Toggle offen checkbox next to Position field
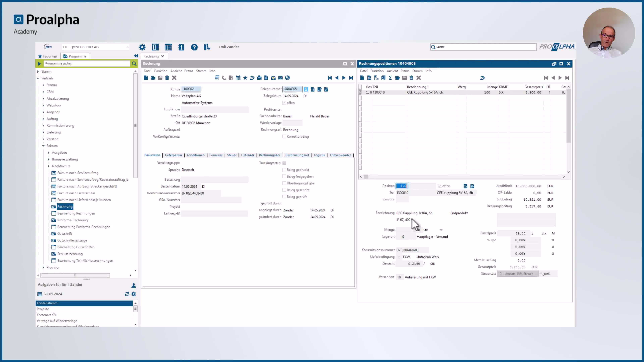The width and height of the screenshot is (644, 362). [440, 186]
